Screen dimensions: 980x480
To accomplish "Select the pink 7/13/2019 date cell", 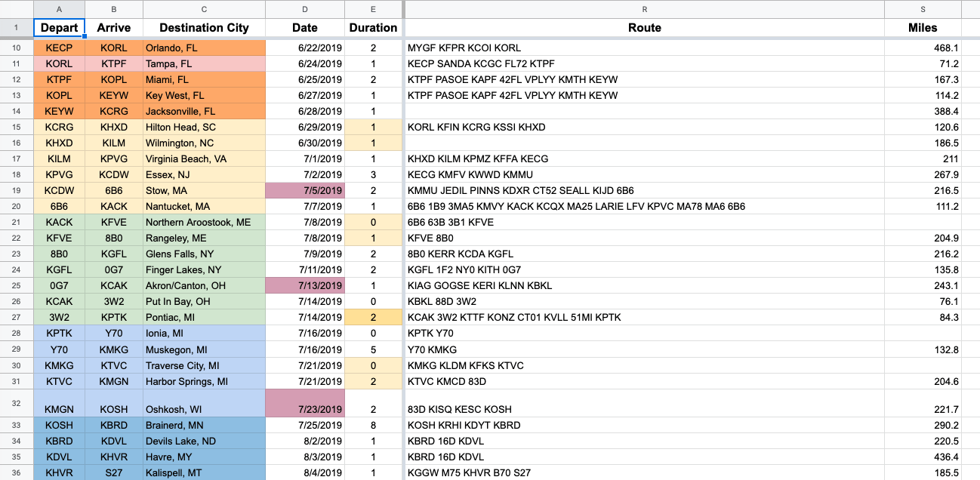I will 305,286.
